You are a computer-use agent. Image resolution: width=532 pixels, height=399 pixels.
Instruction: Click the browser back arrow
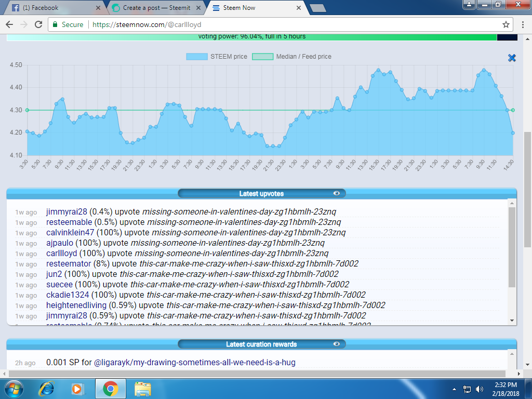(9, 24)
